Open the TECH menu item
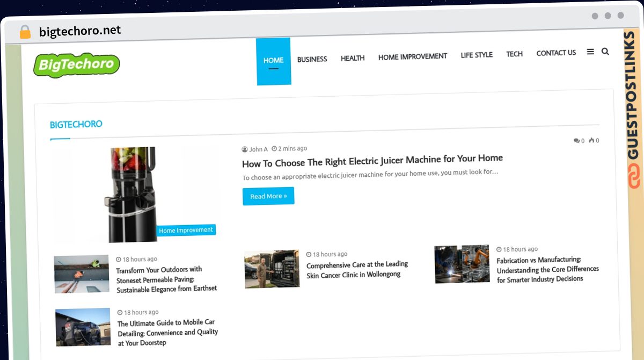Image resolution: width=644 pixels, height=360 pixels. [x=514, y=54]
